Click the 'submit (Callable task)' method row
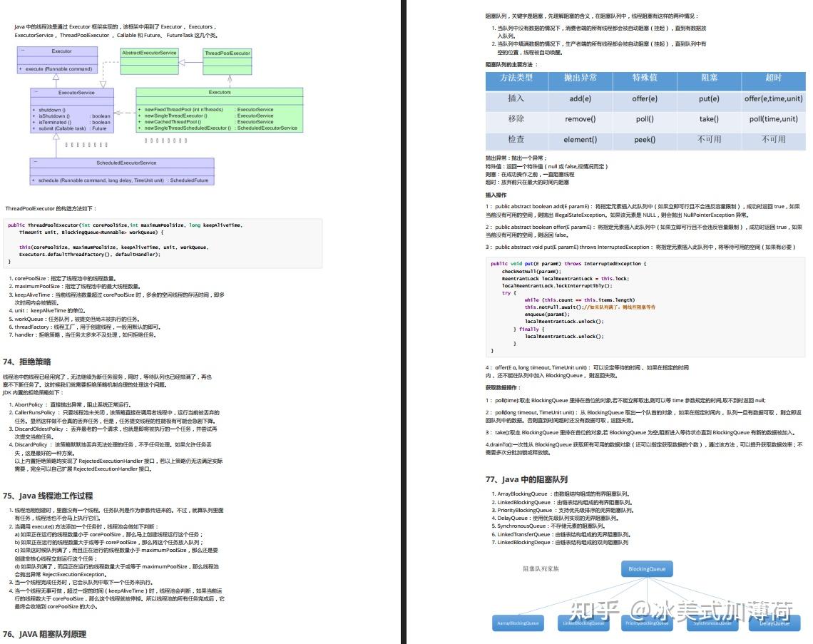Image resolution: width=813 pixels, height=644 pixels. click(69, 128)
